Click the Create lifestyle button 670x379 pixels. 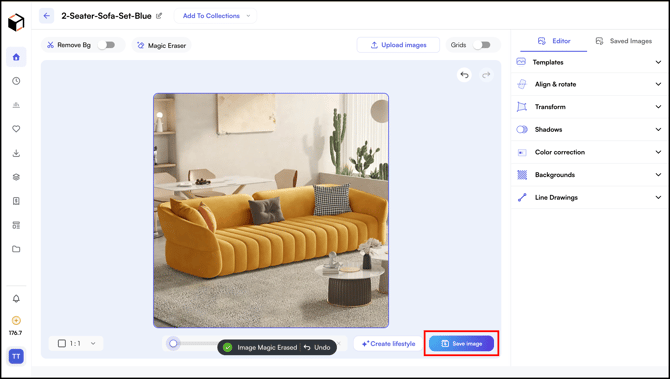pyautogui.click(x=388, y=344)
